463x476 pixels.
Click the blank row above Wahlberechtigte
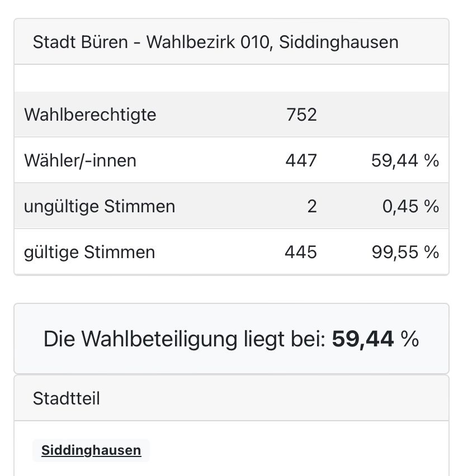point(231,78)
